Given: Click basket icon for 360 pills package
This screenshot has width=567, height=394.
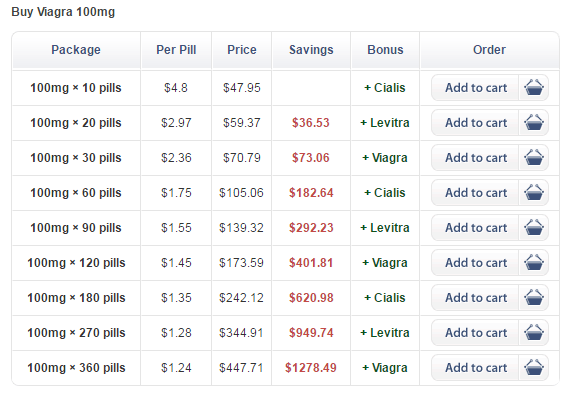Looking at the screenshot, I should point(534,368).
